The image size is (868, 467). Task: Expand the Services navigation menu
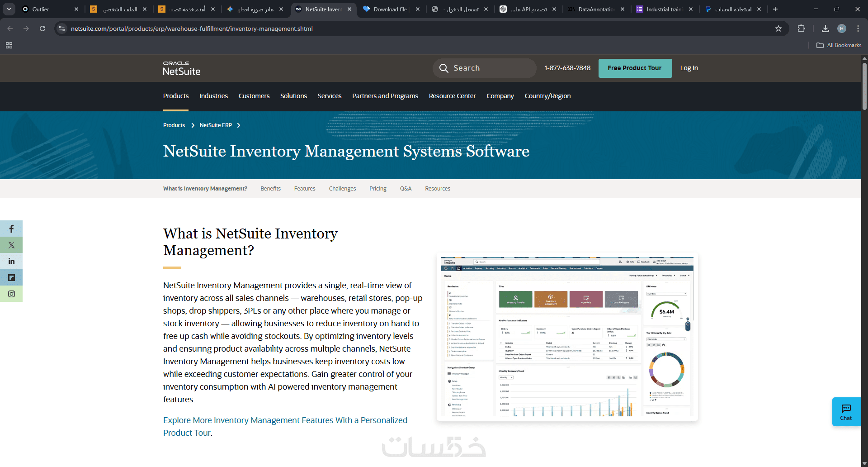(x=330, y=96)
